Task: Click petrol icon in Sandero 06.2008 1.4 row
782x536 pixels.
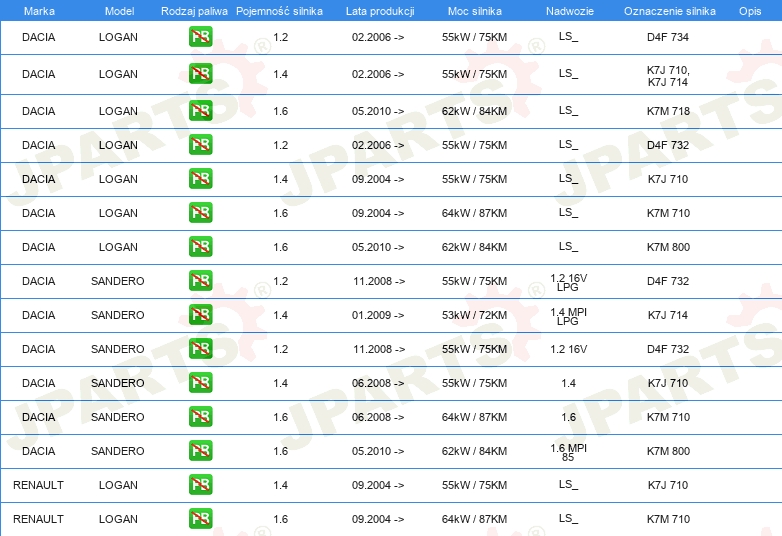Action: click(200, 383)
